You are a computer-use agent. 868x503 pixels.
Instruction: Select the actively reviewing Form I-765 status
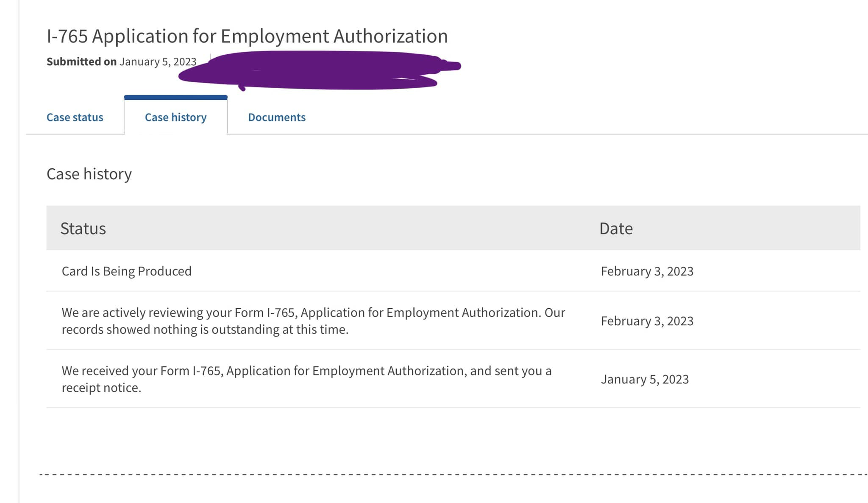point(313,321)
